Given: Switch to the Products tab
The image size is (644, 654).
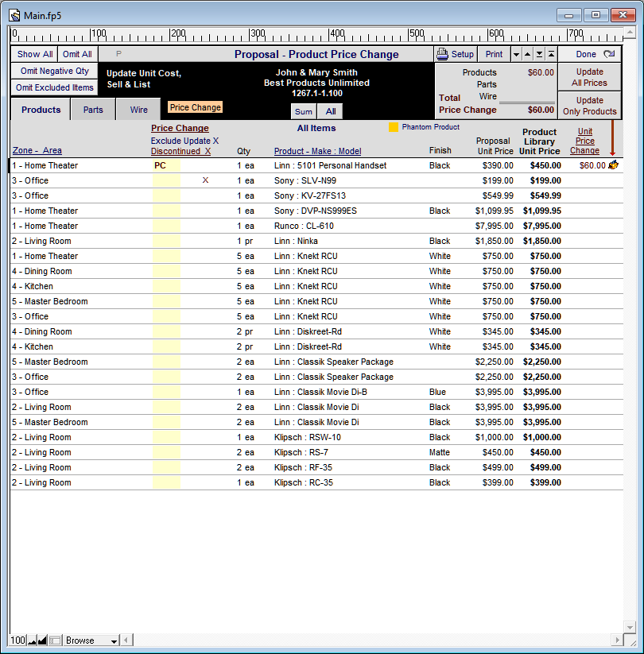Looking at the screenshot, I should click(41, 110).
